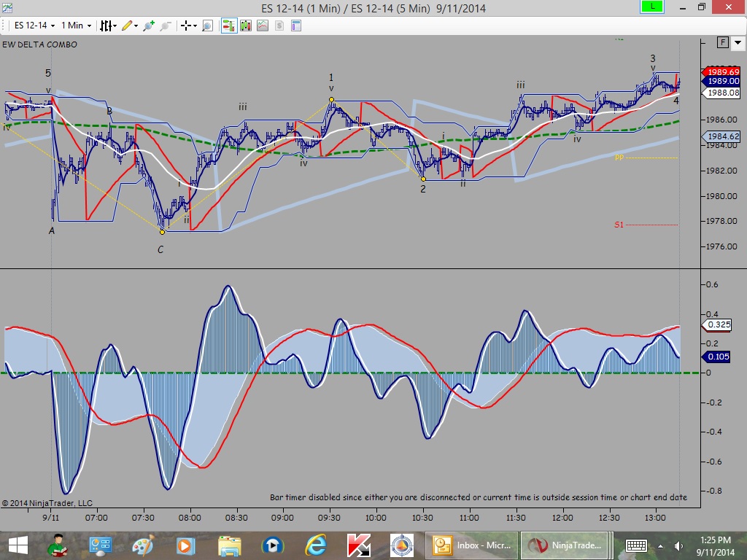Show the Data Box magnifier icon
The height and width of the screenshot is (560, 747).
coord(207,26)
